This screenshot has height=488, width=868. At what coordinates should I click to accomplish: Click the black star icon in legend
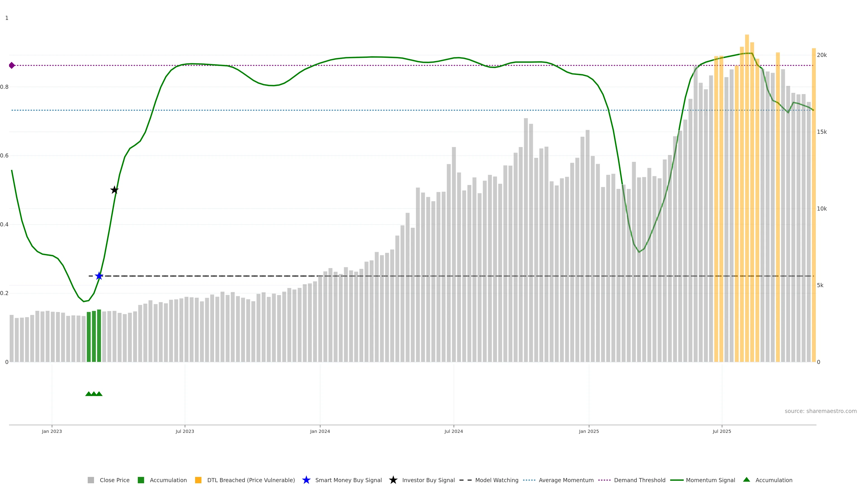[x=393, y=480]
